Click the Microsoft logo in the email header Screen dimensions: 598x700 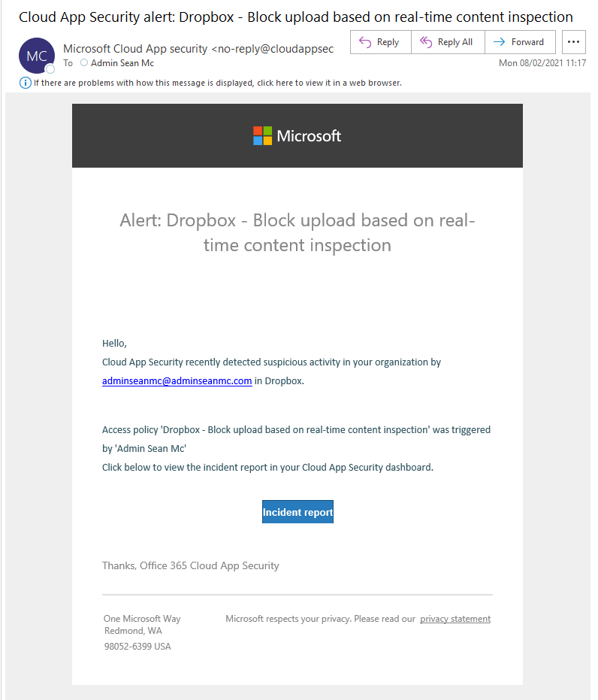pyautogui.click(x=297, y=136)
